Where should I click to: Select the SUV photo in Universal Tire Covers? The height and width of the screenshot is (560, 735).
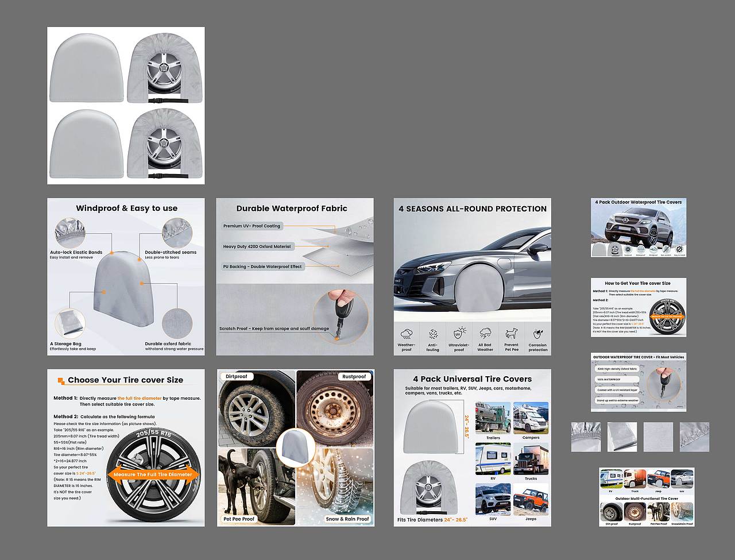point(493,499)
